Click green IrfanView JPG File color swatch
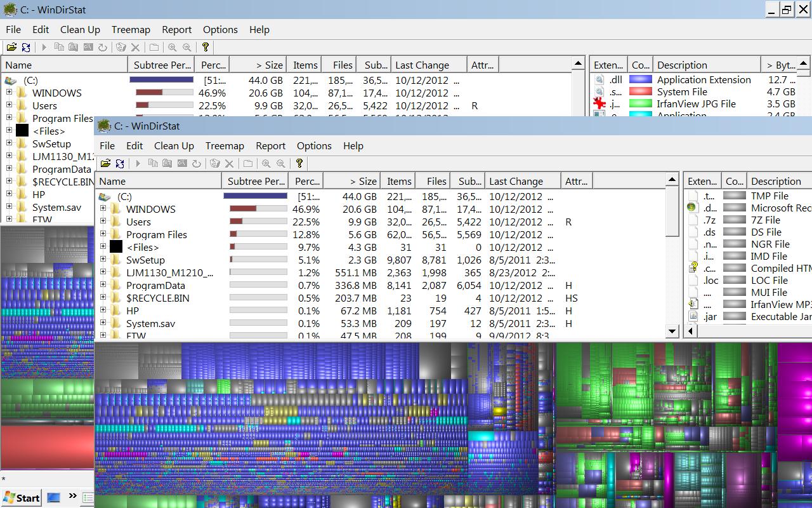812x508 pixels. [x=640, y=104]
